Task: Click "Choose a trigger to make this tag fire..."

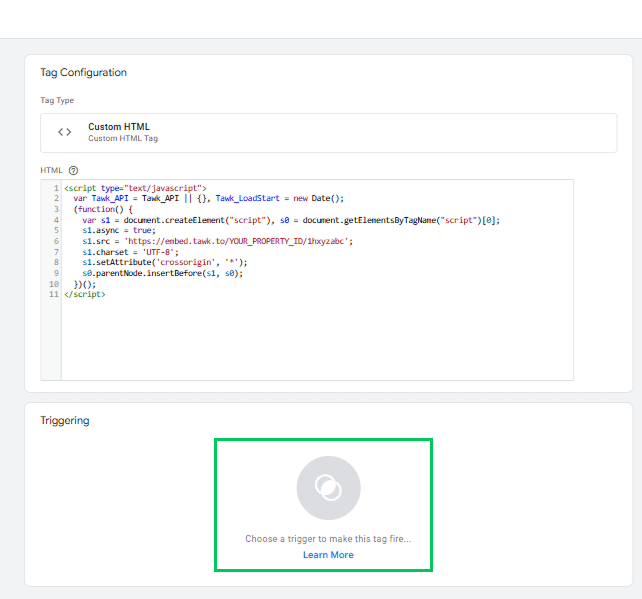Action: (x=328, y=539)
